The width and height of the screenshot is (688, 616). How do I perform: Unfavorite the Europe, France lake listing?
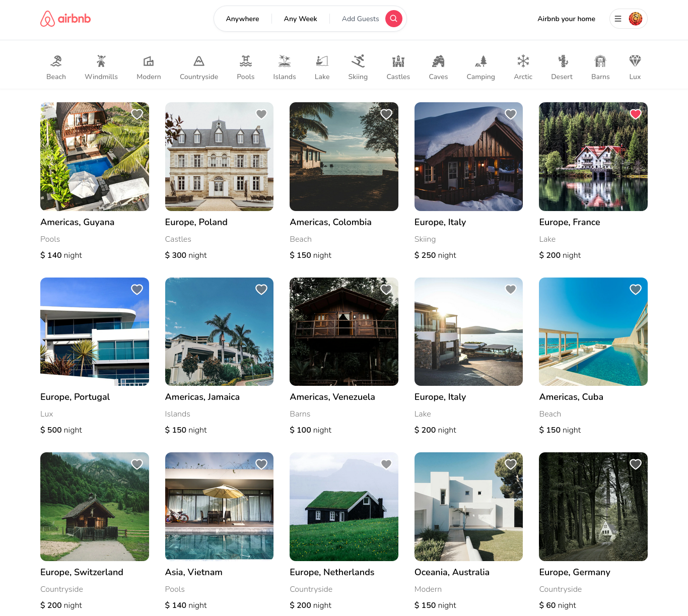point(635,114)
